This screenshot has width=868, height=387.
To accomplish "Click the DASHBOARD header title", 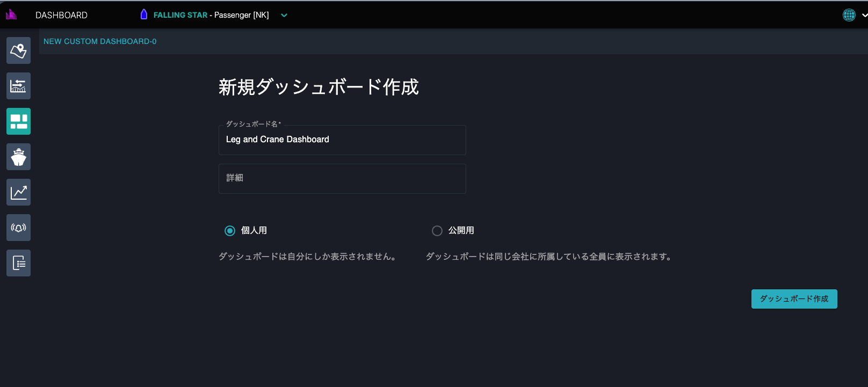I will (x=61, y=15).
